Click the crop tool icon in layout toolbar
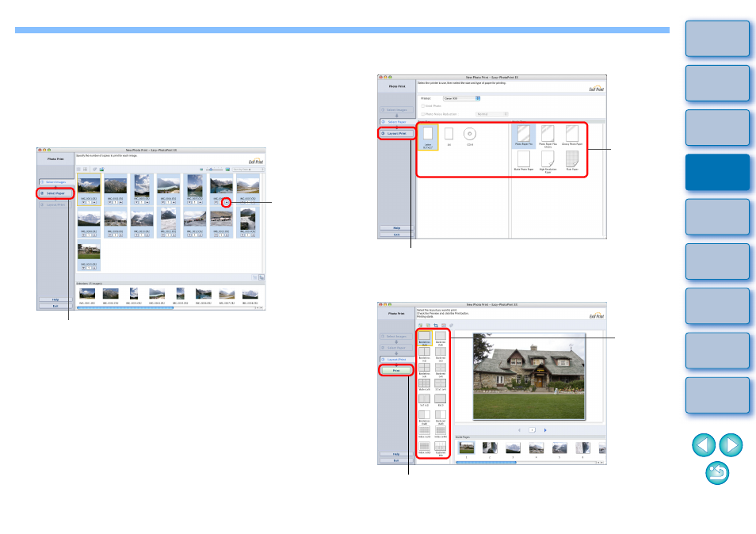 (436, 326)
